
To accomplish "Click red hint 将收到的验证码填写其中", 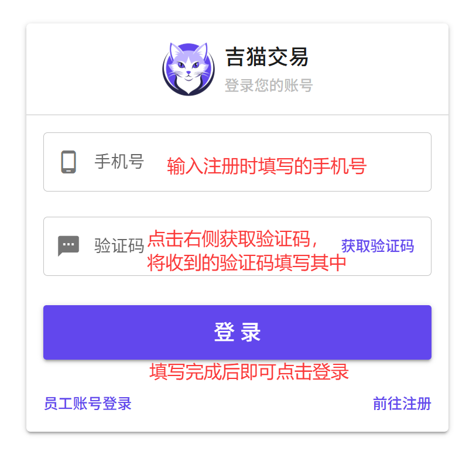I will click(x=247, y=262).
